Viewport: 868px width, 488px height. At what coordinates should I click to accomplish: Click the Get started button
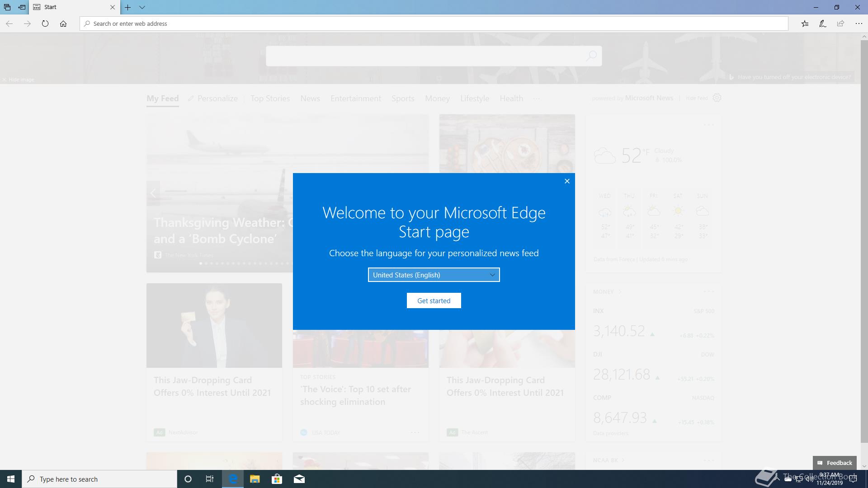pos(434,300)
